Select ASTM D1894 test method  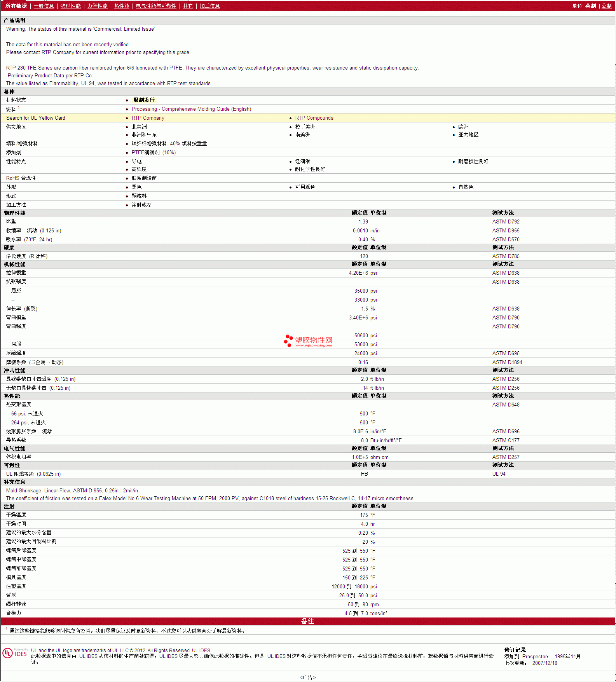tap(507, 362)
